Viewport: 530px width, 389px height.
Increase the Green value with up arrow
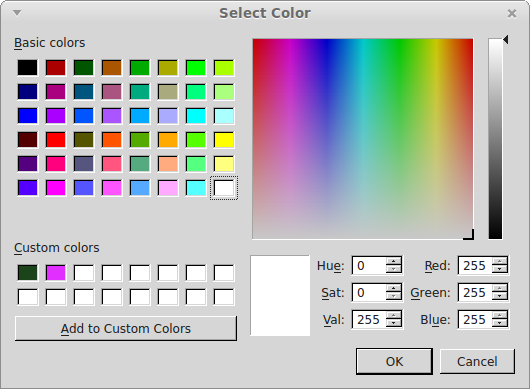point(500,288)
